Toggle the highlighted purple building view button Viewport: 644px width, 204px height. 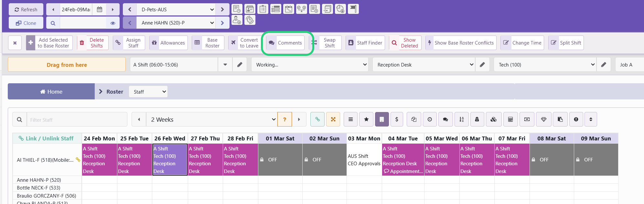click(382, 119)
